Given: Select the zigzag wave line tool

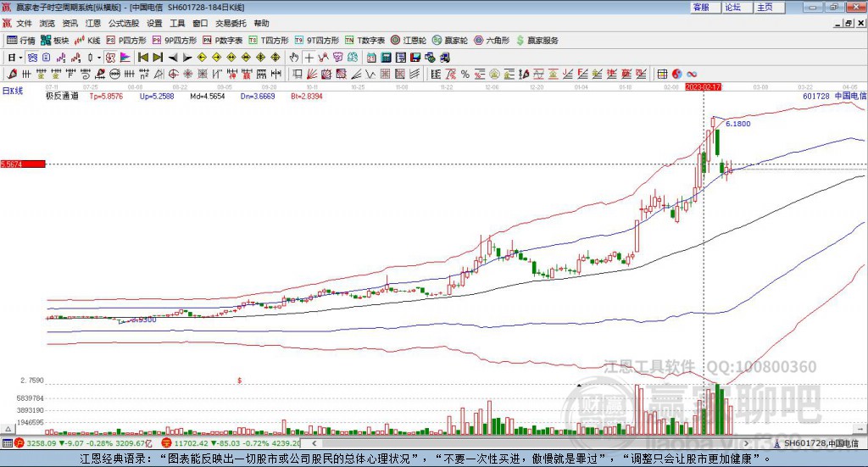Looking at the screenshot, I should [x=370, y=74].
